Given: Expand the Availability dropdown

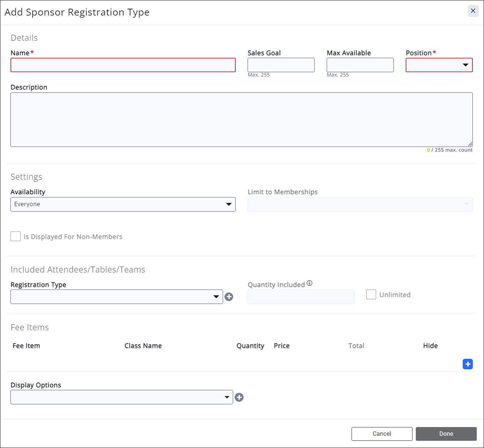Looking at the screenshot, I should coord(123,204).
